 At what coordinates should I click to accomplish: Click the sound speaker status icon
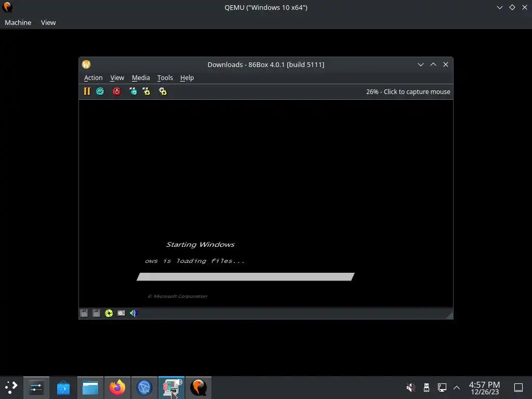pyautogui.click(x=134, y=313)
